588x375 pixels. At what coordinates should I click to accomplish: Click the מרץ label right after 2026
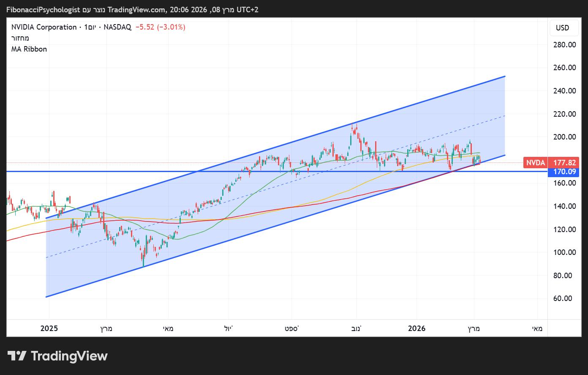[474, 328]
